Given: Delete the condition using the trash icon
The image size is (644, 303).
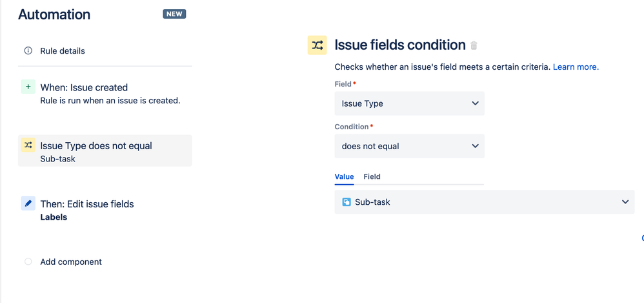Looking at the screenshot, I should 474,46.
